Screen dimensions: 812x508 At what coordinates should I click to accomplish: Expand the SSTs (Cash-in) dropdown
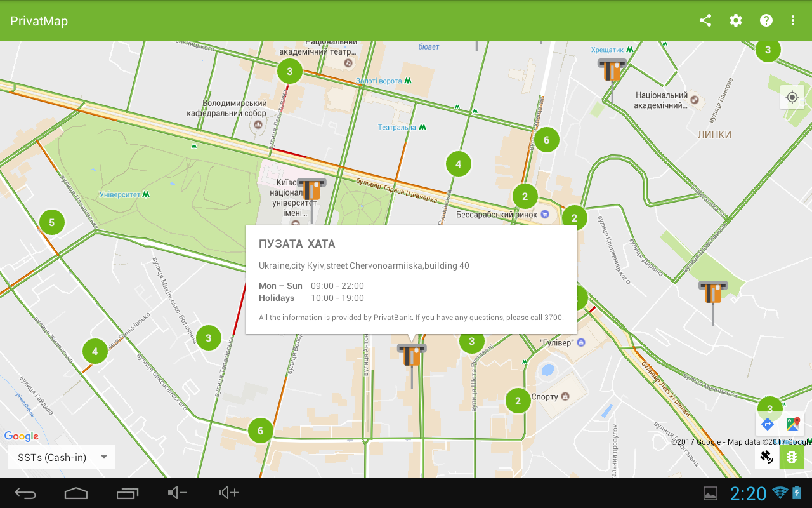pos(62,457)
